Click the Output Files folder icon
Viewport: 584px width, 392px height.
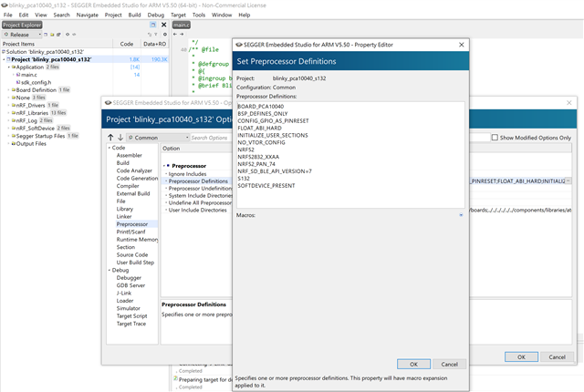14,143
